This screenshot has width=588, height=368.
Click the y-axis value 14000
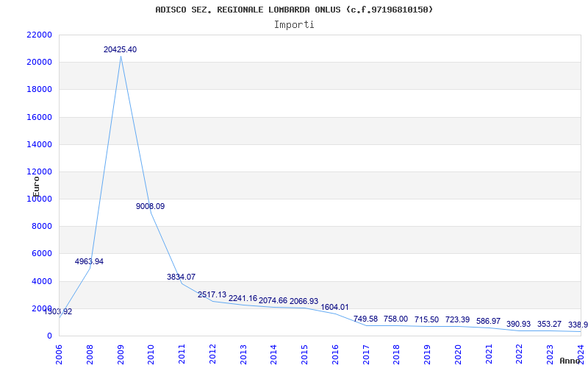point(39,144)
